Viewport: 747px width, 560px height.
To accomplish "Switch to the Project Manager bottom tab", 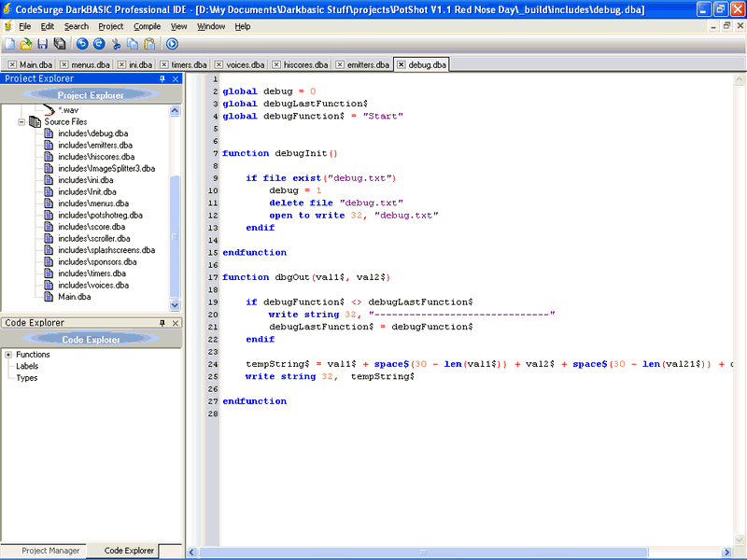I will click(x=50, y=552).
